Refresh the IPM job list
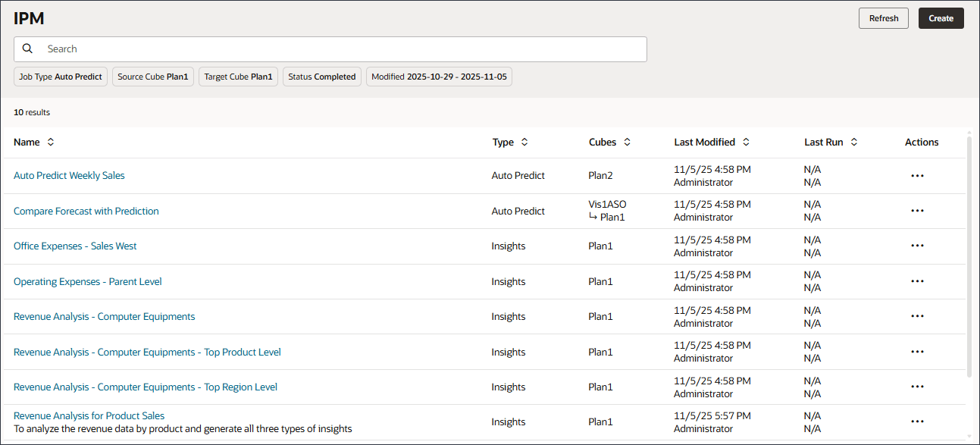The image size is (980, 445). click(883, 17)
